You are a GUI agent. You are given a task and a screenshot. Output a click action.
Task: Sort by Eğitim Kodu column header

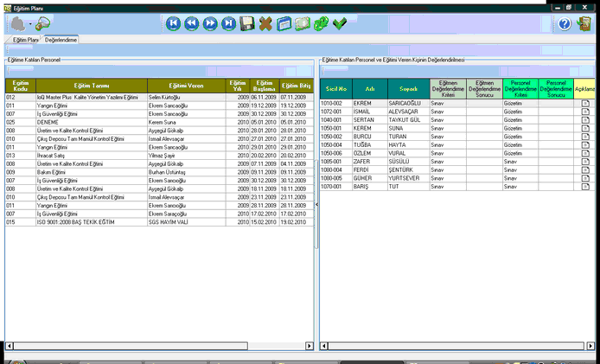[21, 86]
